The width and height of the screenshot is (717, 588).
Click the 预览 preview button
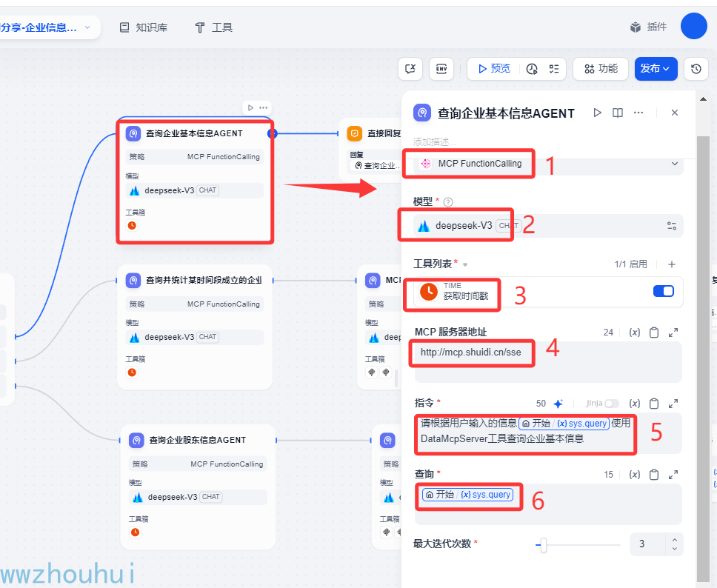494,69
